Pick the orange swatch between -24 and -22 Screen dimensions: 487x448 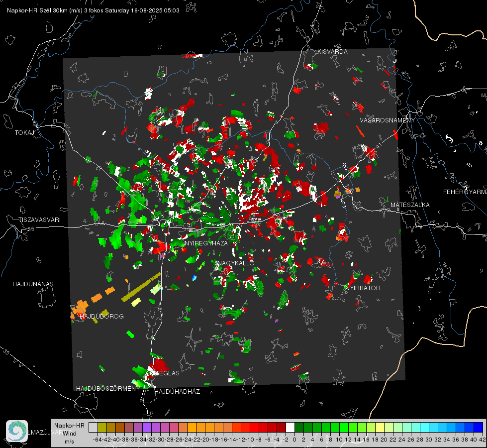click(x=192, y=427)
